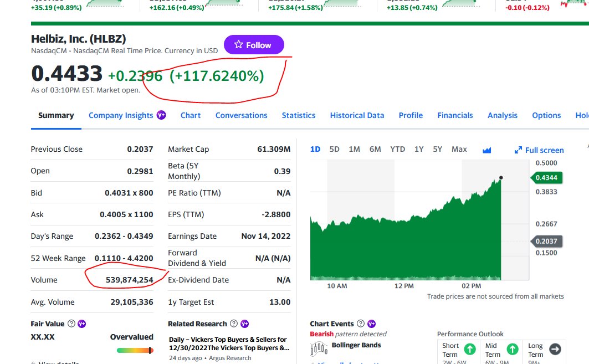This screenshot has width=589, height=364.
Task: Switch to the Company Insights tab
Action: point(121,115)
